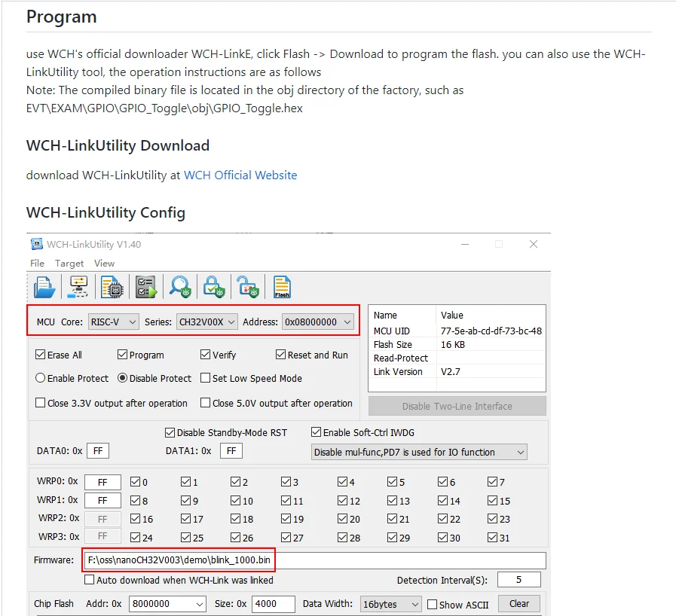Viewport: 676px width, 616px height.
Task: Open the View menu
Action: (x=104, y=264)
